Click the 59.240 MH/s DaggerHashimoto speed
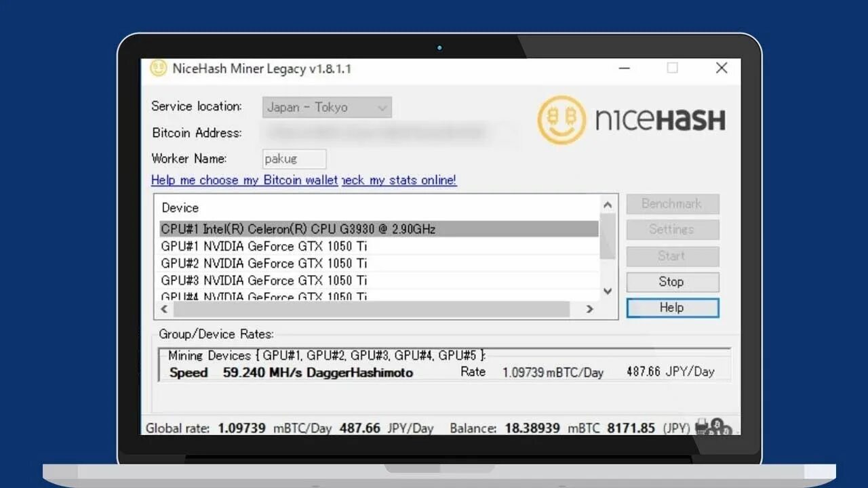Viewport: 868px width, 488px height. click(318, 372)
